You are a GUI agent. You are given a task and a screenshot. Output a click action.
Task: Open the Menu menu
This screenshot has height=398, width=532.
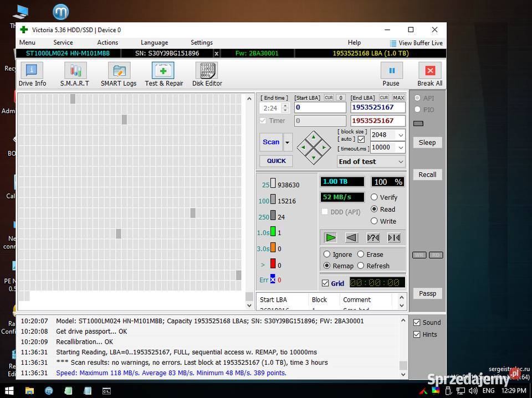27,43
